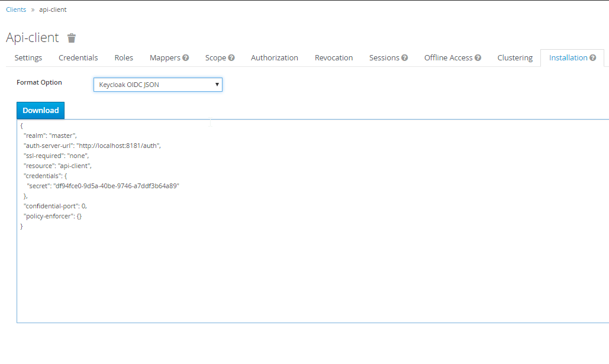Show the Clustering tab
Image resolution: width=609 pixels, height=364 pixels.
coord(515,58)
